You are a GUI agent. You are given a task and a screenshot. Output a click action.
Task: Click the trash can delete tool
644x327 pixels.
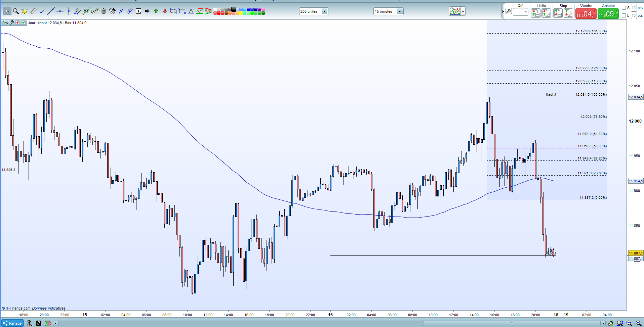pyautogui.click(x=104, y=11)
